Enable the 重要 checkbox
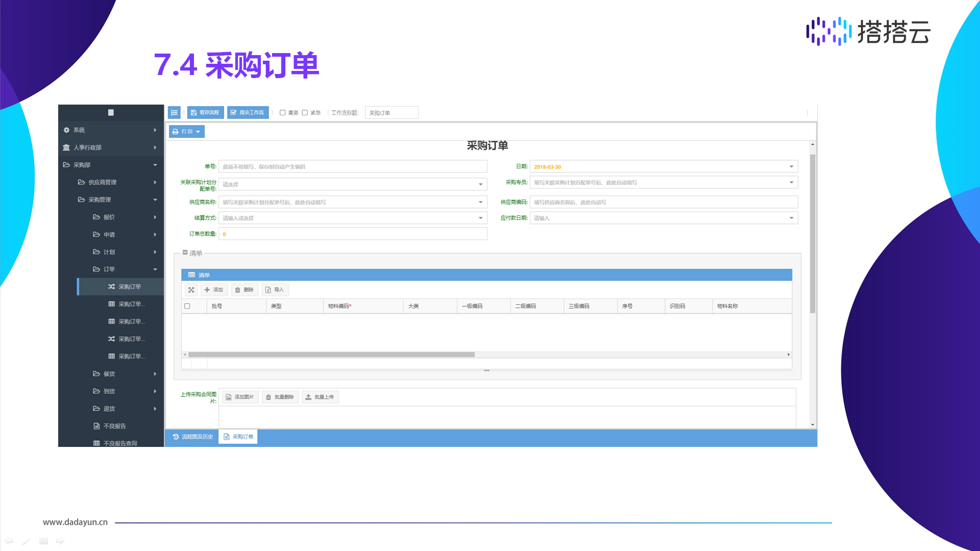 point(282,113)
